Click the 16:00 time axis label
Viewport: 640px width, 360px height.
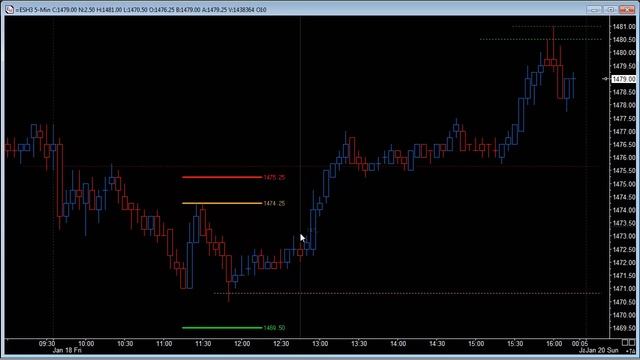tap(554, 344)
